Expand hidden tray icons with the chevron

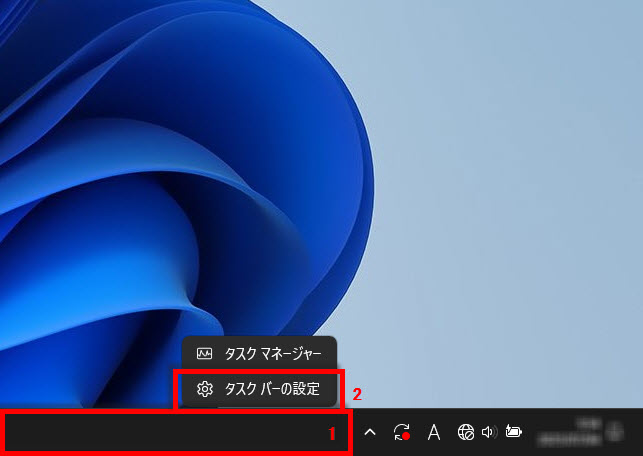(369, 432)
